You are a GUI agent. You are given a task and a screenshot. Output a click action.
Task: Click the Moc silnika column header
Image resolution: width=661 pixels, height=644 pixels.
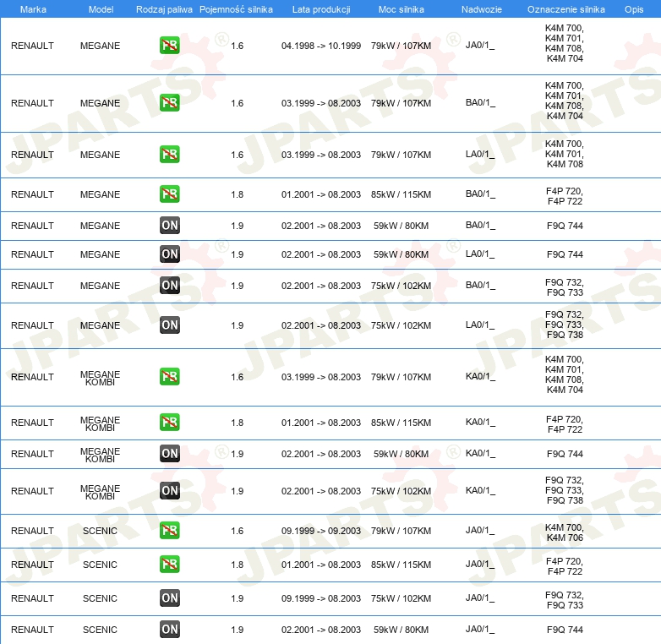402,9
